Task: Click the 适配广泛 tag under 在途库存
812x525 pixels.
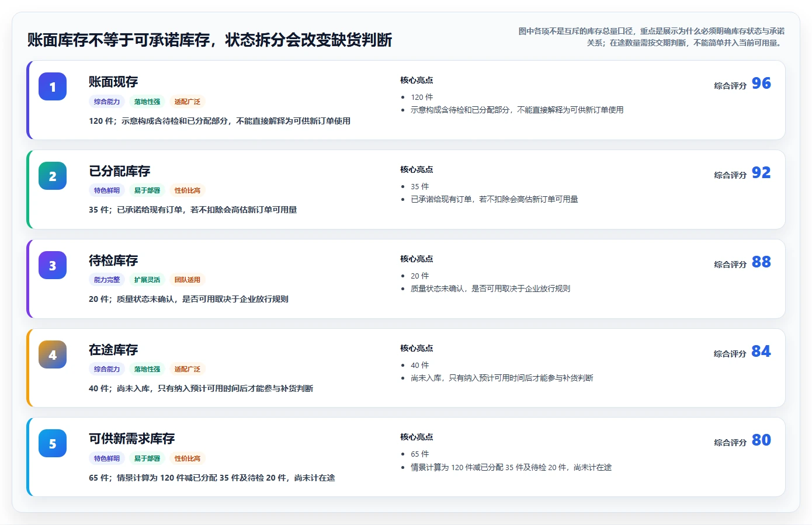Action: pos(188,369)
